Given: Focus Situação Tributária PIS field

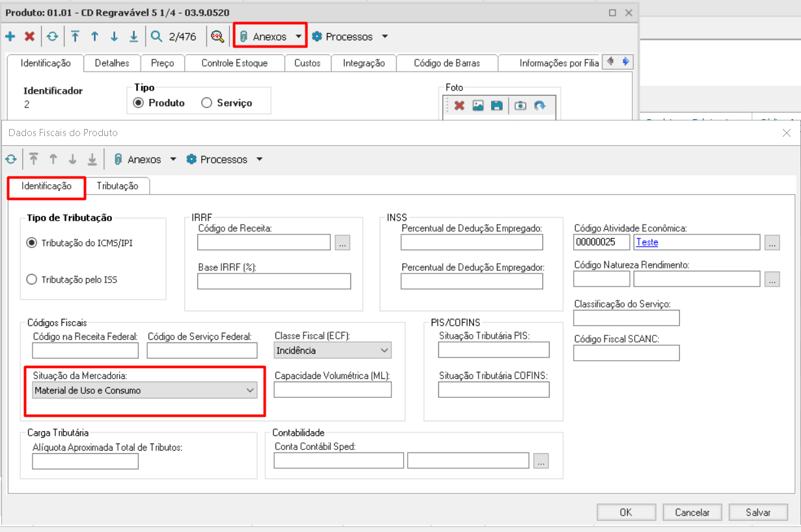Looking at the screenshot, I should coord(494,350).
